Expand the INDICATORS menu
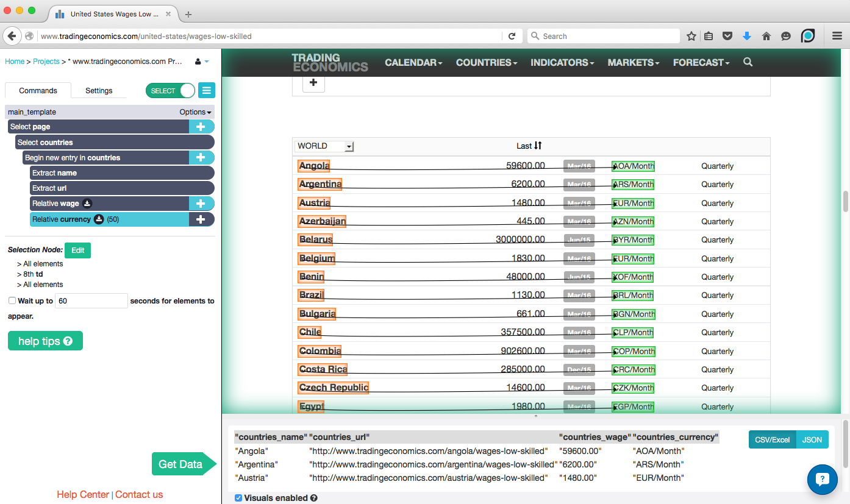This screenshot has height=504, width=850. [562, 62]
